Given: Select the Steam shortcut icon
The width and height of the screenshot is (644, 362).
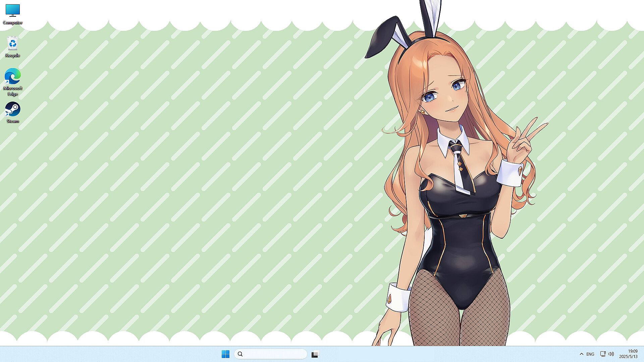Looking at the screenshot, I should [x=13, y=109].
